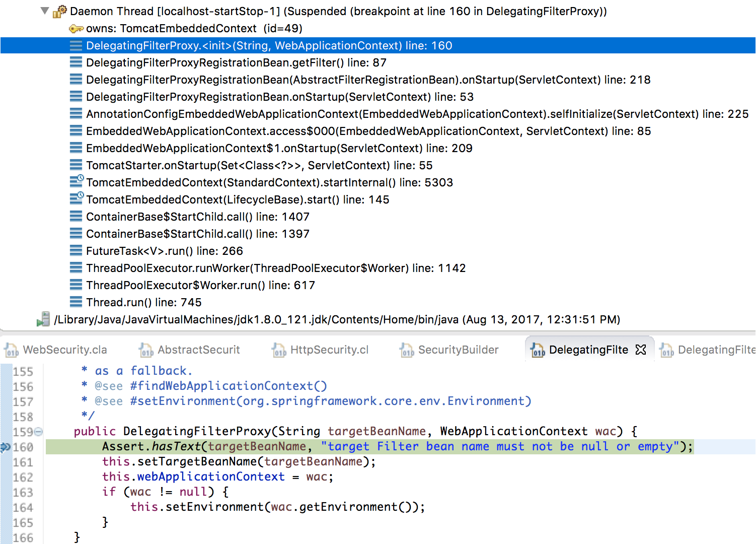756x544 pixels.
Task: Collapse the constructor fold at line 159
Action: pos(39,432)
